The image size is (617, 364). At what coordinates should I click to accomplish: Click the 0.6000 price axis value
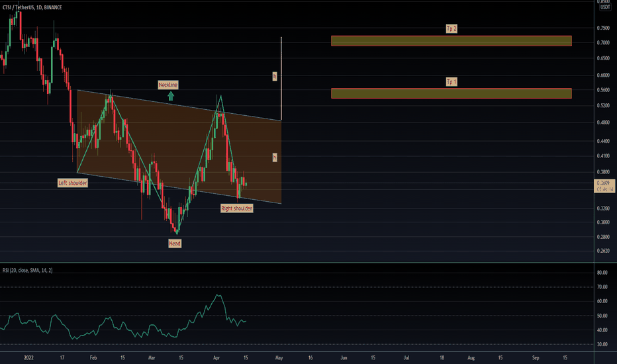tap(603, 75)
